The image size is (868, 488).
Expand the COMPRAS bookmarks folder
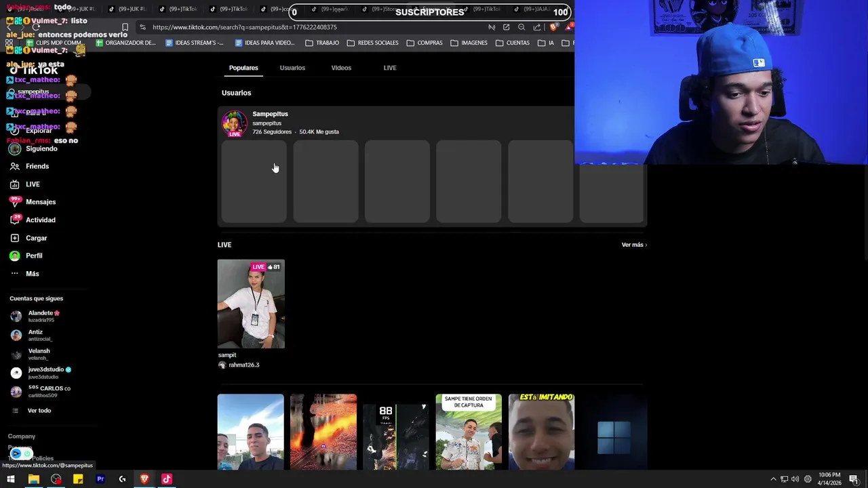tap(425, 43)
